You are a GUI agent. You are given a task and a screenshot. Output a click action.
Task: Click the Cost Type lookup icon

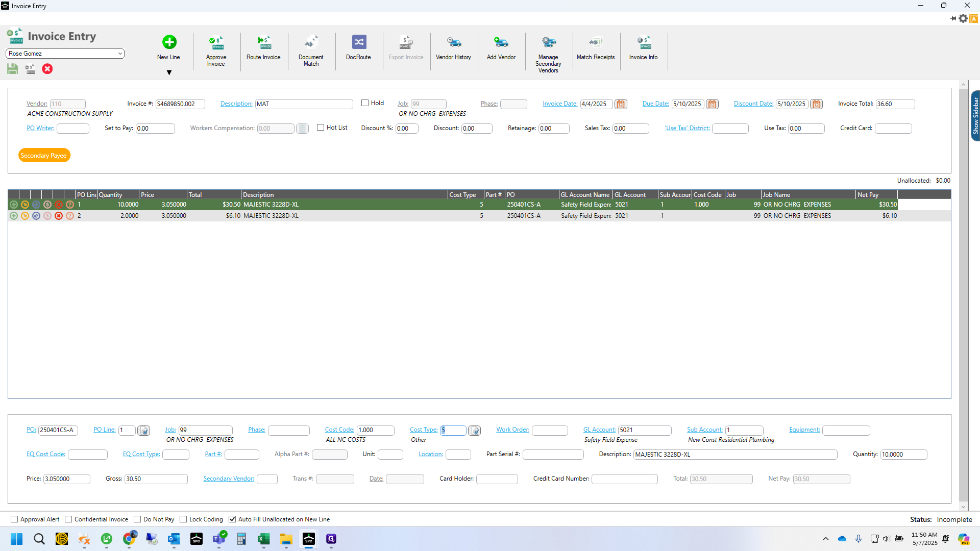(475, 431)
